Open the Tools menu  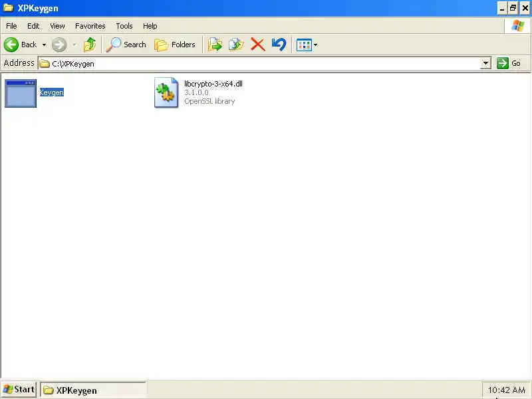coord(124,26)
